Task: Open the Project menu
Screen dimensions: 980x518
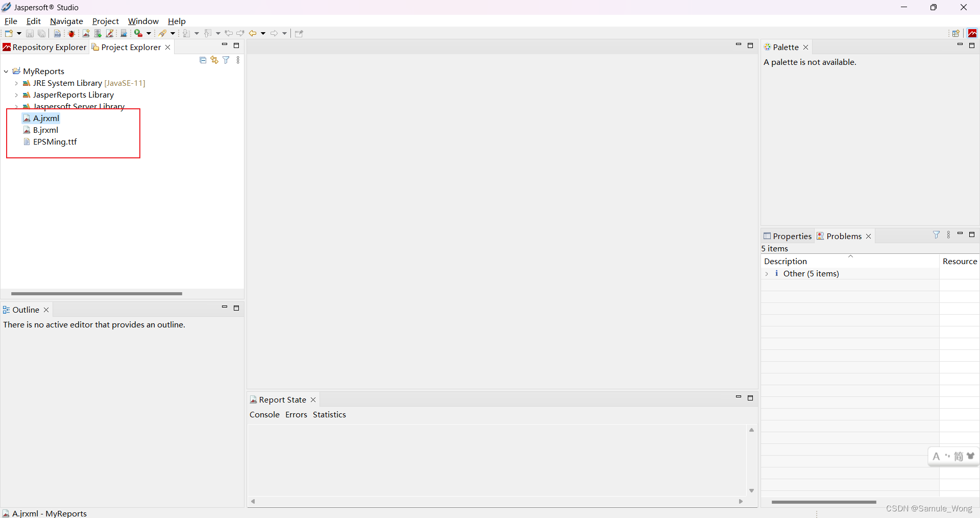Action: 106,21
